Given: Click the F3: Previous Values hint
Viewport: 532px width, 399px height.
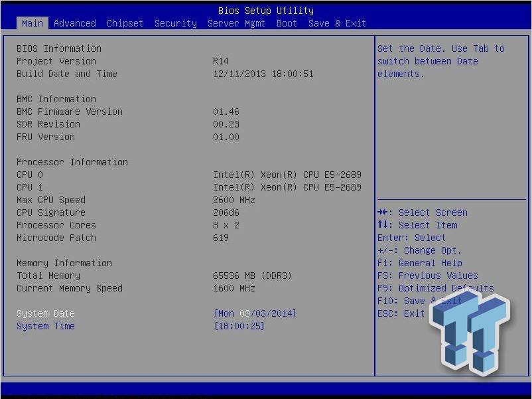Looking at the screenshot, I should point(427,276).
